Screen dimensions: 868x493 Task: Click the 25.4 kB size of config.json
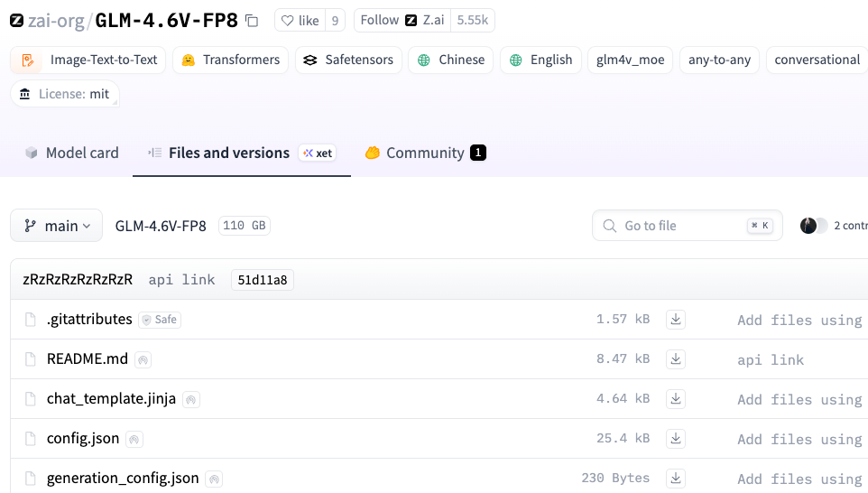click(x=623, y=438)
